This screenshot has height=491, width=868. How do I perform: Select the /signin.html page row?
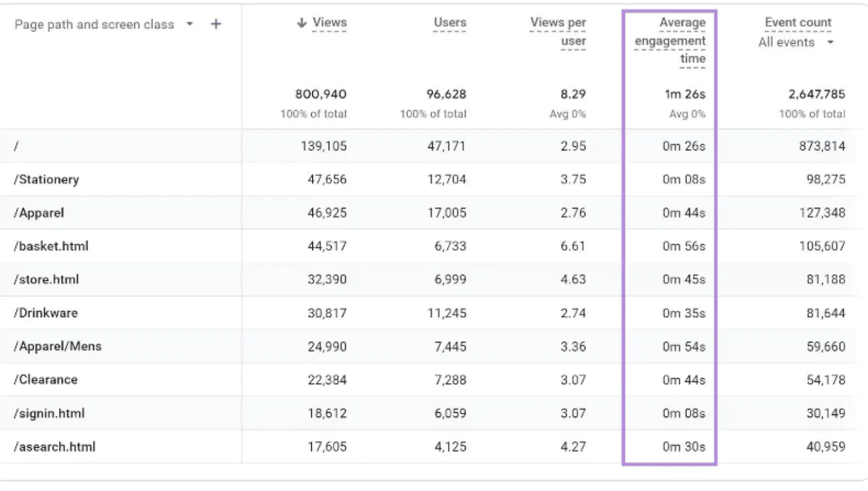(49, 413)
